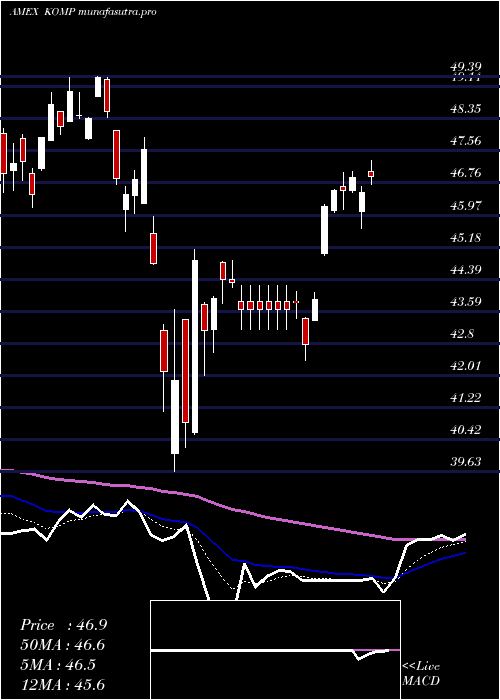
Task: Click the 47.56 price axis label
Action: 467,141
